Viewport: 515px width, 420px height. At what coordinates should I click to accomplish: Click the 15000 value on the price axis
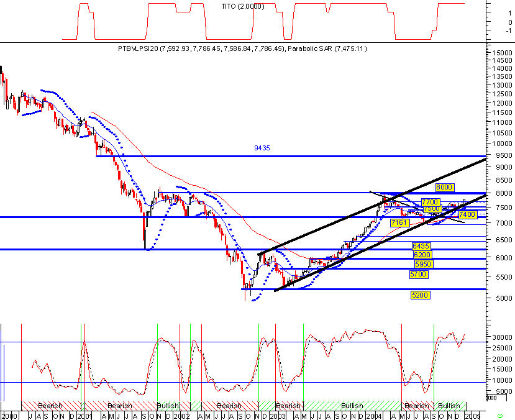[503, 53]
